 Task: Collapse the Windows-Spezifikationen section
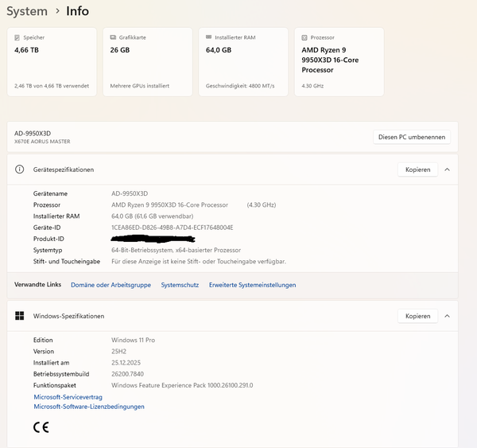coord(447,316)
